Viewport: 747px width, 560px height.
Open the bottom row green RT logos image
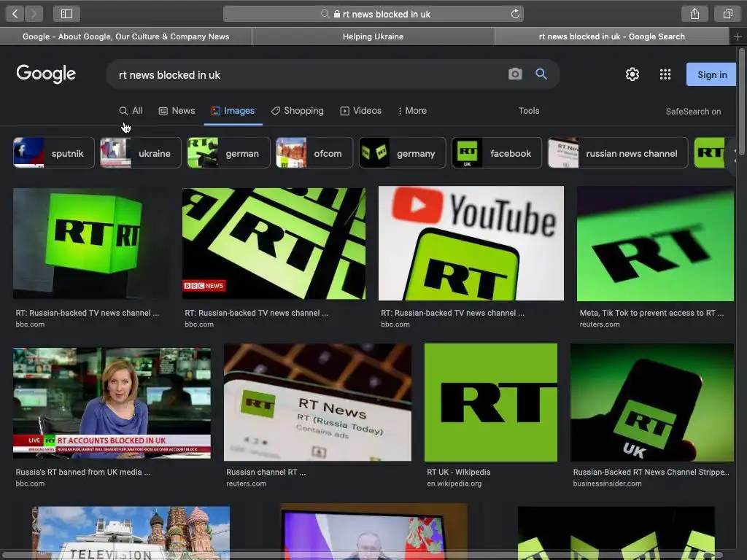tap(616, 532)
